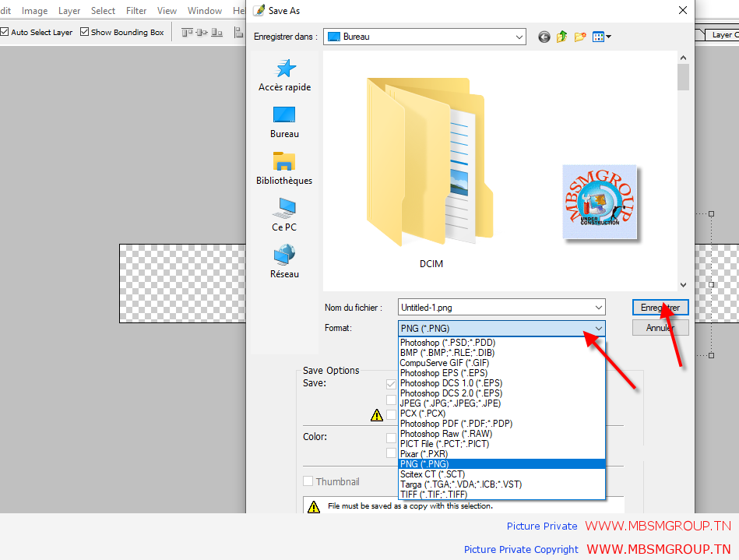Toggle the first Color option checkbox
Screen dimensions: 739x560
click(x=391, y=438)
